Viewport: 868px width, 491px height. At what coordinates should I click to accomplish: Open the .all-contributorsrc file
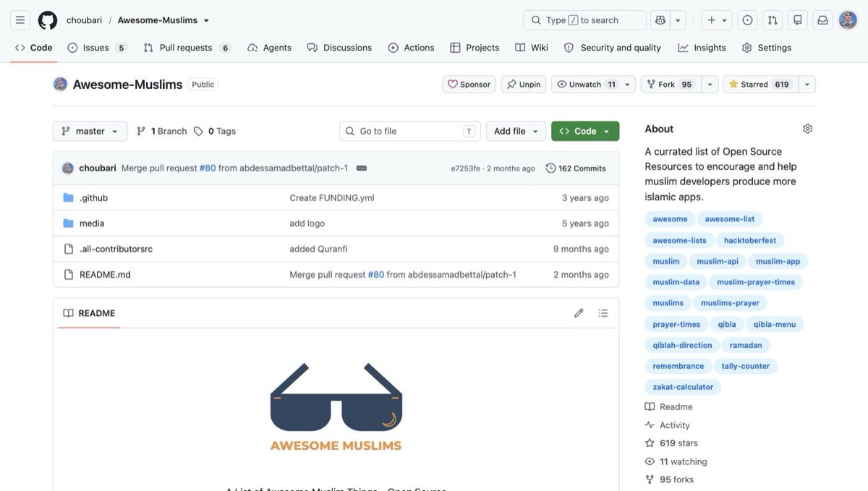[x=116, y=249]
